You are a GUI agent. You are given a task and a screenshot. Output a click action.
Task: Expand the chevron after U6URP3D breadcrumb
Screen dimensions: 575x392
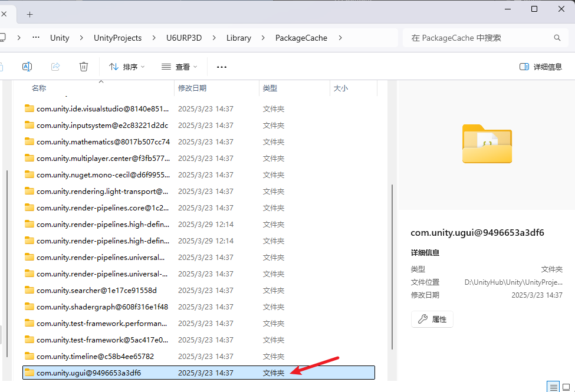click(214, 38)
